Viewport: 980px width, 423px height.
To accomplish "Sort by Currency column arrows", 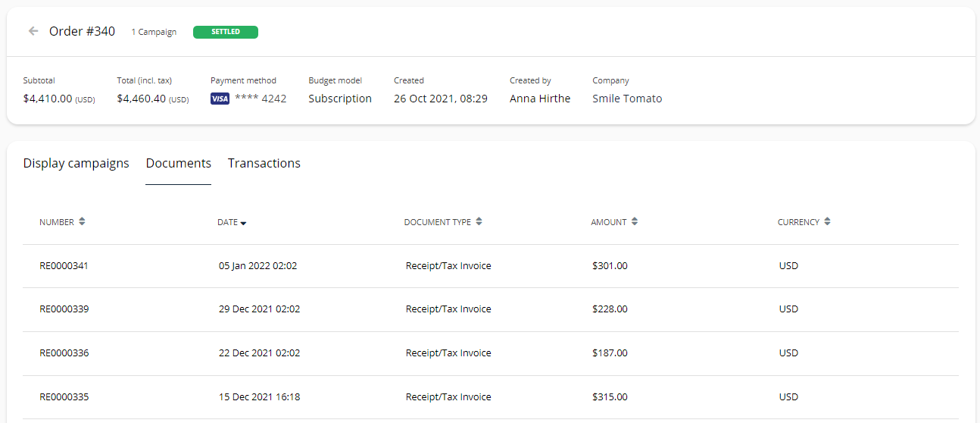I will click(828, 222).
